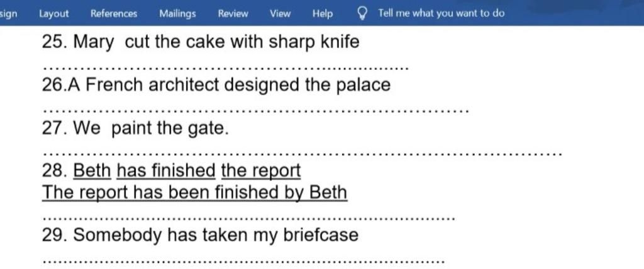Open the partially visible Design tab
Screen dimensions: 644x269
(8, 13)
